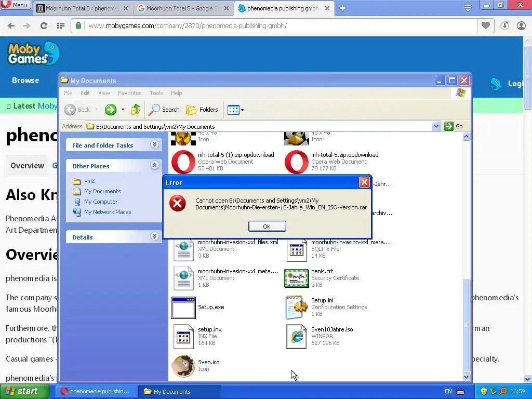Screen dimensions: 532x399
Task: Select the Setup.exe file icon
Action: 183,308
